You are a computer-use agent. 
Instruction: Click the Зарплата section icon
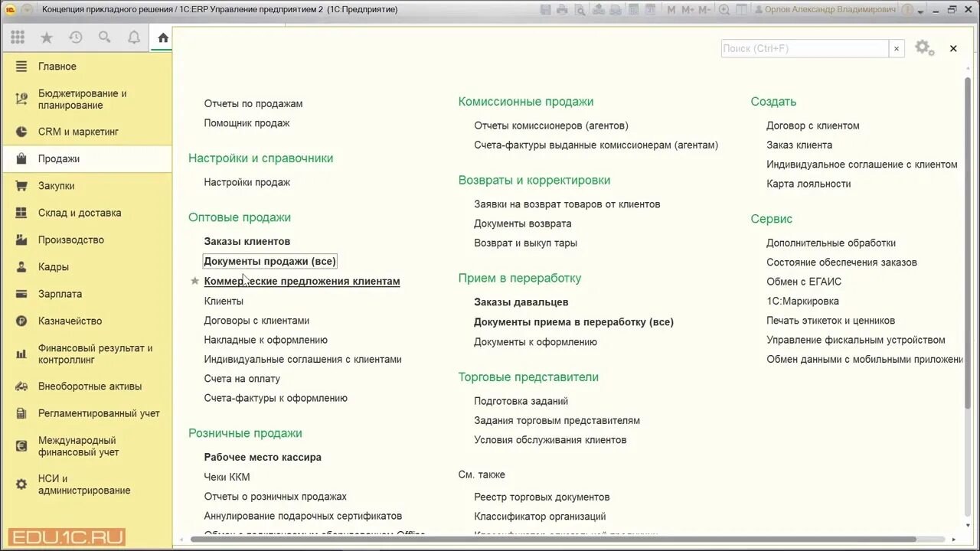pos(21,294)
